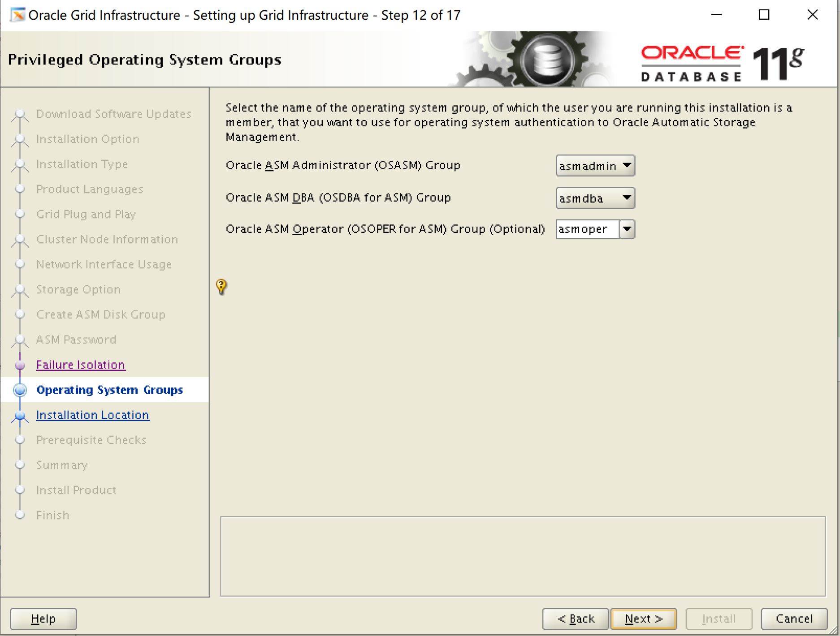Viewport: 840px width, 636px height.
Task: Click the empty message area at the bottom
Action: (523, 556)
